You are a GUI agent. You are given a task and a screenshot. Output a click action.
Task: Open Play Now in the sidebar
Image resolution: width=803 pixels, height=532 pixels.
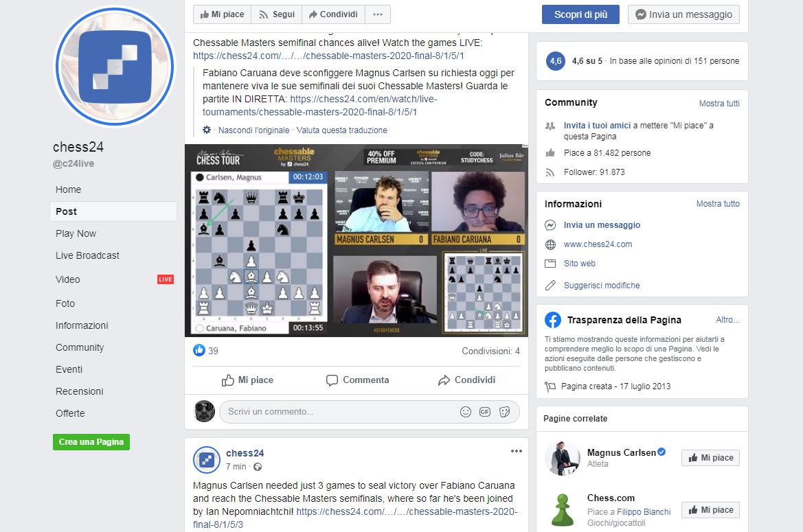[x=76, y=233]
